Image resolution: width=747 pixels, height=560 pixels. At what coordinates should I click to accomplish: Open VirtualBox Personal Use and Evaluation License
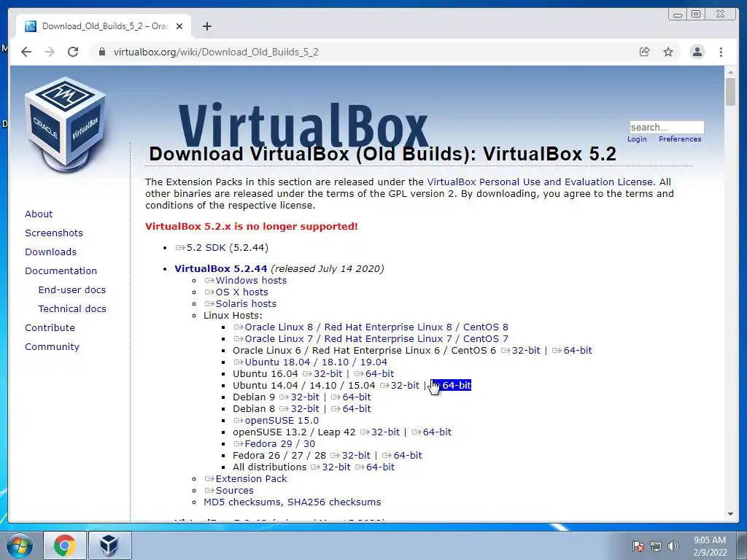(540, 182)
